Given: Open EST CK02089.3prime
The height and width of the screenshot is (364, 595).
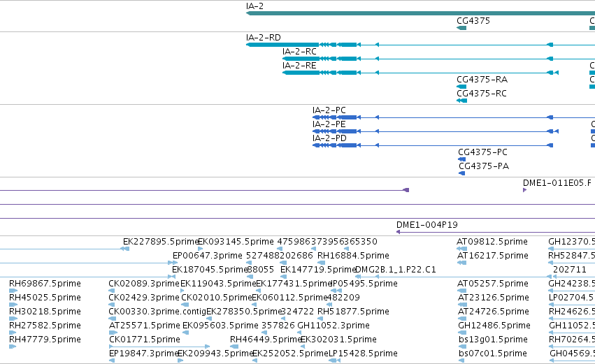Looking at the screenshot, I should click(x=144, y=284).
